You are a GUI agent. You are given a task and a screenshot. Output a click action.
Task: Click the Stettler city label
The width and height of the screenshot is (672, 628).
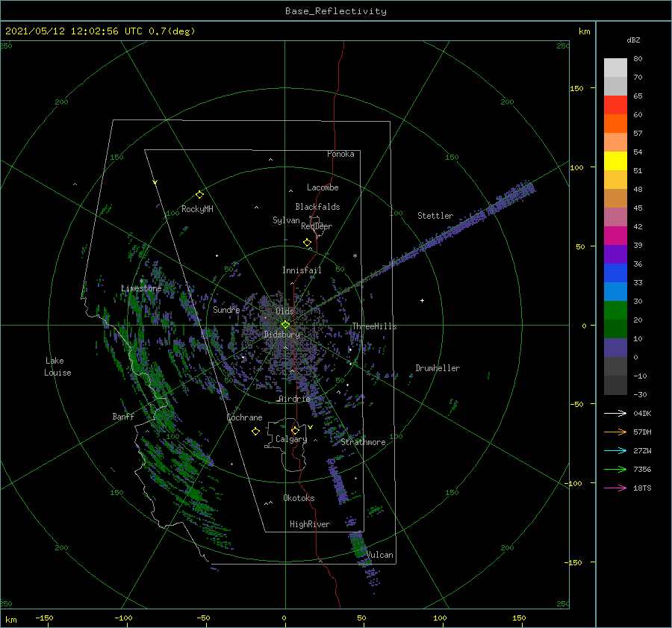tap(435, 216)
